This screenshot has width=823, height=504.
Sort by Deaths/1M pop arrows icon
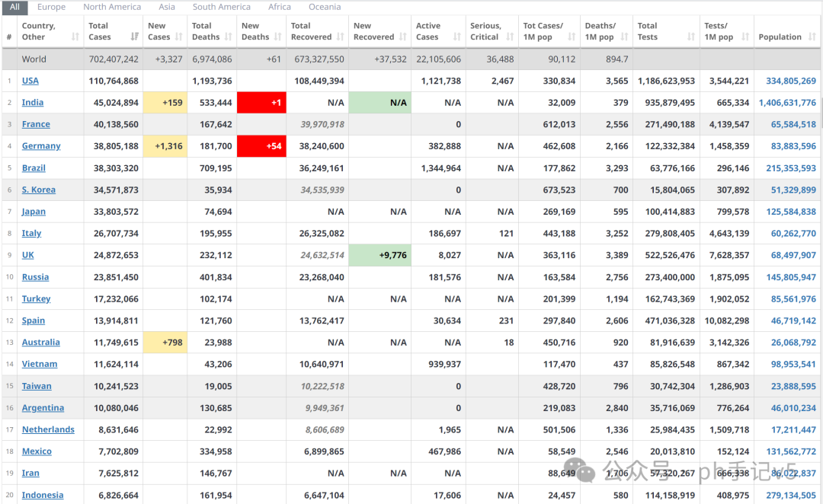point(625,37)
